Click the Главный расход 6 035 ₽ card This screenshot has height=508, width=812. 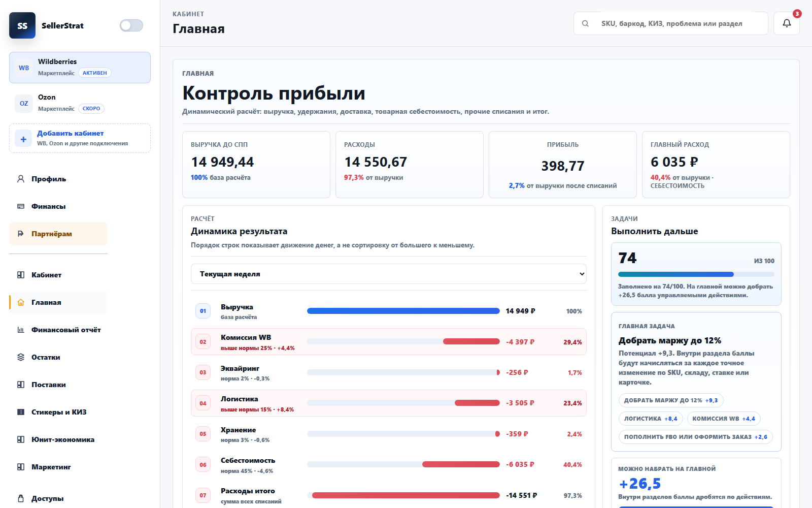[716, 165]
